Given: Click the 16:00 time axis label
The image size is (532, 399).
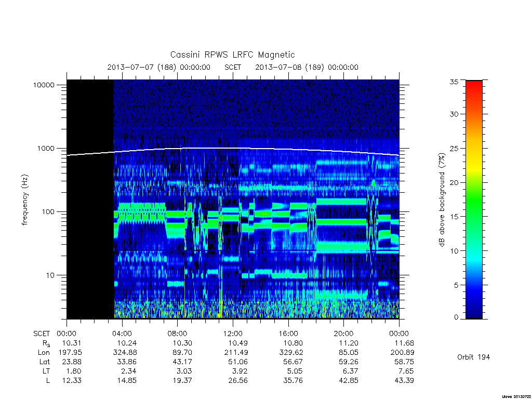Looking at the screenshot, I should (x=288, y=334).
